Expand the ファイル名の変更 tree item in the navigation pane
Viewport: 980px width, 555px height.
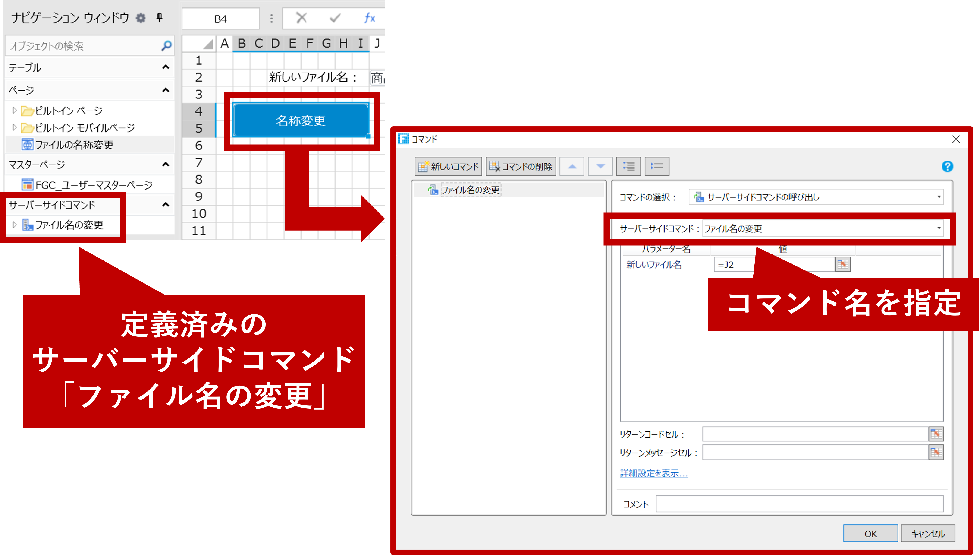click(14, 225)
